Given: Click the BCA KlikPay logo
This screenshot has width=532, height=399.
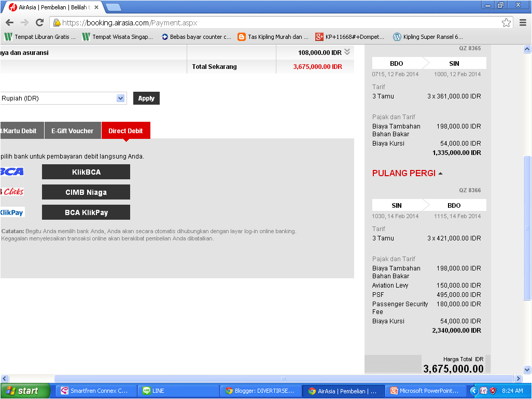Looking at the screenshot, I should (11, 212).
